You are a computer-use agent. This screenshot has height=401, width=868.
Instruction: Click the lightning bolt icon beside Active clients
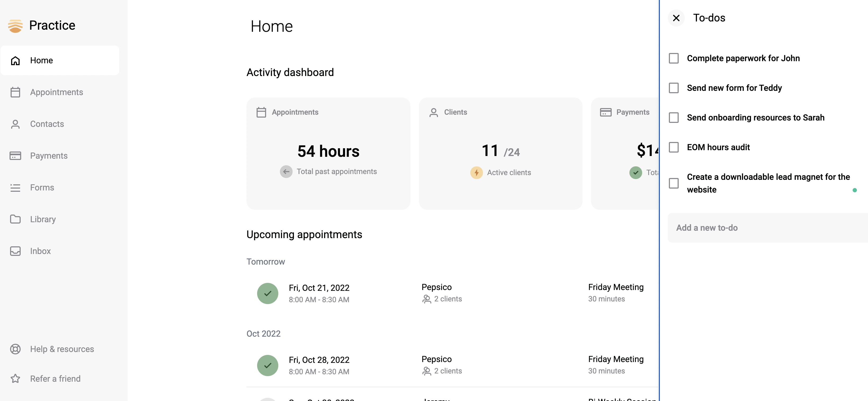pyautogui.click(x=476, y=172)
